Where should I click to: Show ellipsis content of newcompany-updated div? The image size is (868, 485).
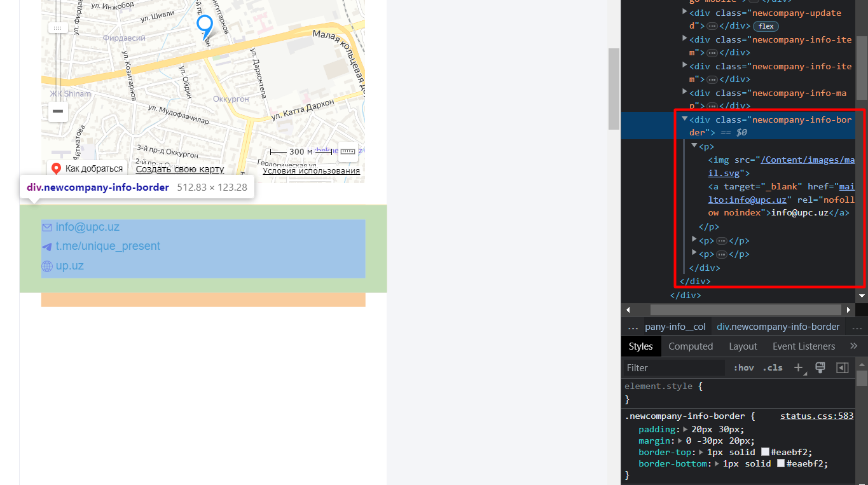(x=712, y=26)
